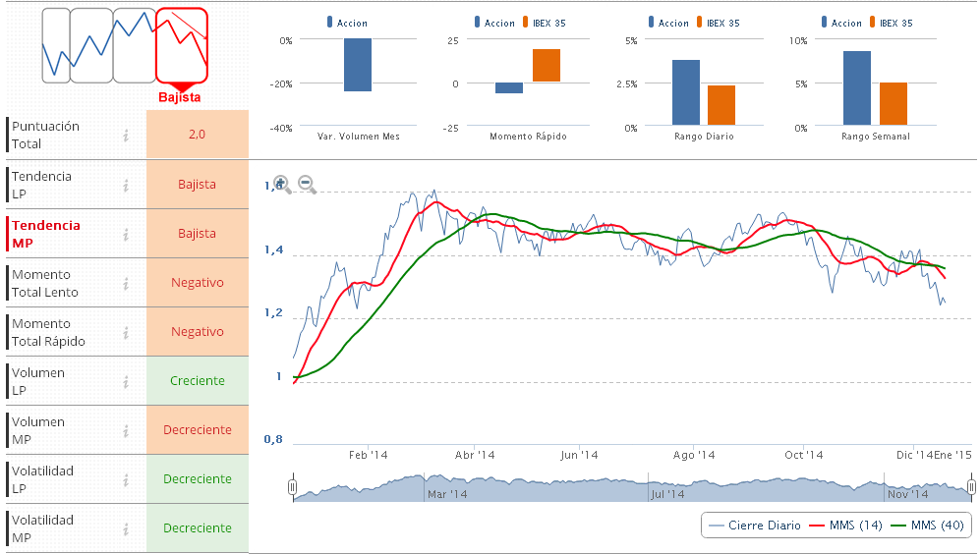The image size is (980, 554).
Task: Show info for the Volumen MP row
Action: click(126, 430)
